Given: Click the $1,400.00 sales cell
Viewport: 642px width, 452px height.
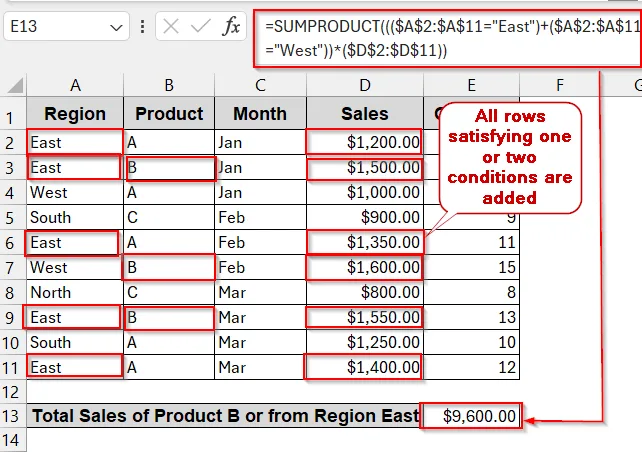Looking at the screenshot, I should point(365,367).
